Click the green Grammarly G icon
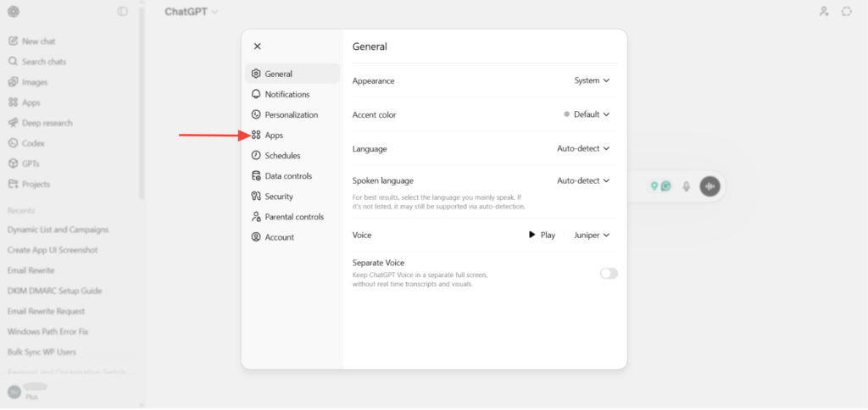Image resolution: width=868 pixels, height=410 pixels. pyautogui.click(x=666, y=186)
